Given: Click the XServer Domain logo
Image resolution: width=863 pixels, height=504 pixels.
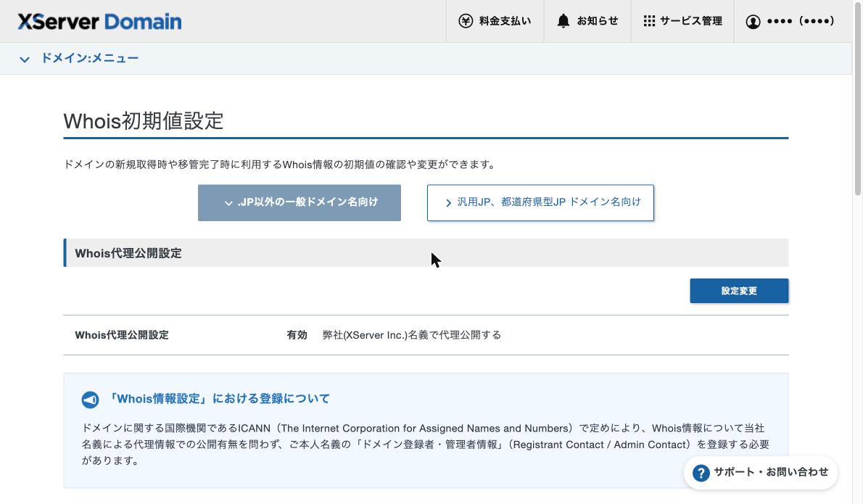Looking at the screenshot, I should pyautogui.click(x=99, y=22).
